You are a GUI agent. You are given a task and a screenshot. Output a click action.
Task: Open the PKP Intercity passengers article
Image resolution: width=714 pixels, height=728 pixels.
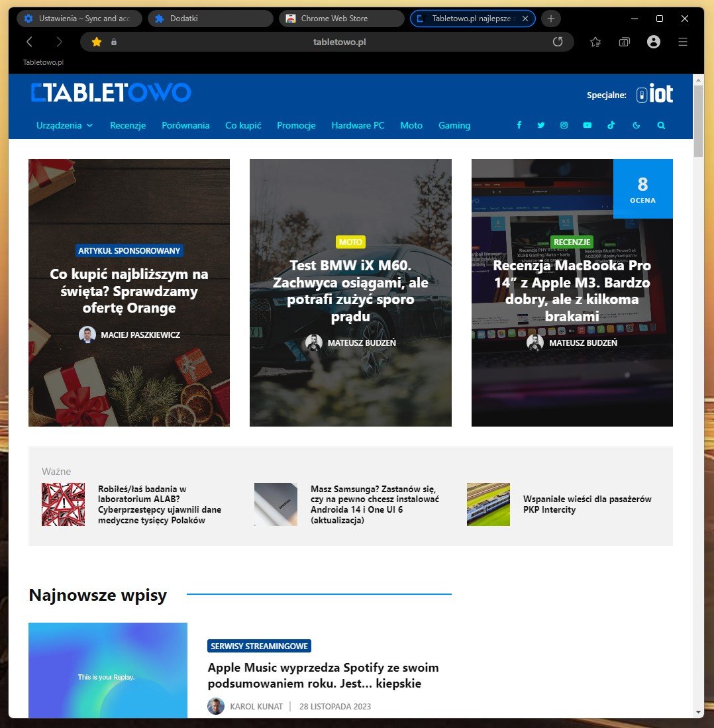[587, 504]
